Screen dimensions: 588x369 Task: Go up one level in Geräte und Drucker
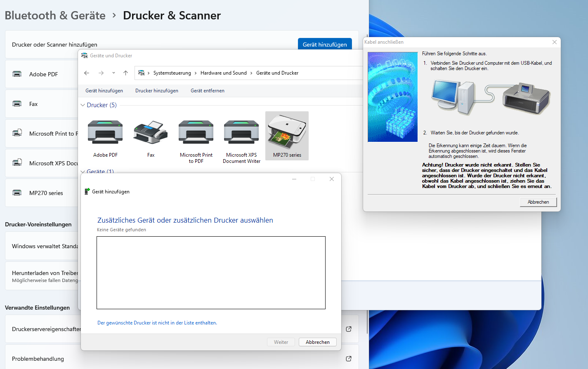(126, 73)
